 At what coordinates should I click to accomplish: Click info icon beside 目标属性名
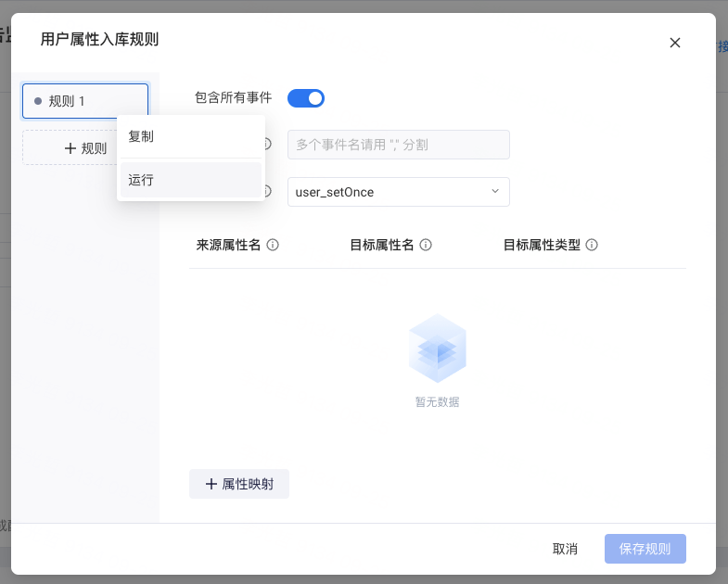click(426, 246)
